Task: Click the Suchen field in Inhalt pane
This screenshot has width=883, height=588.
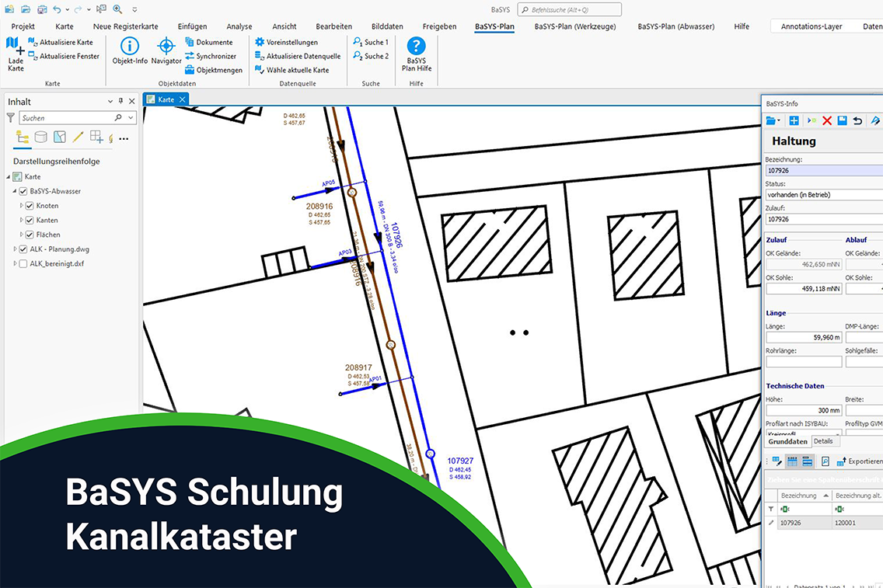Action: pos(66,118)
